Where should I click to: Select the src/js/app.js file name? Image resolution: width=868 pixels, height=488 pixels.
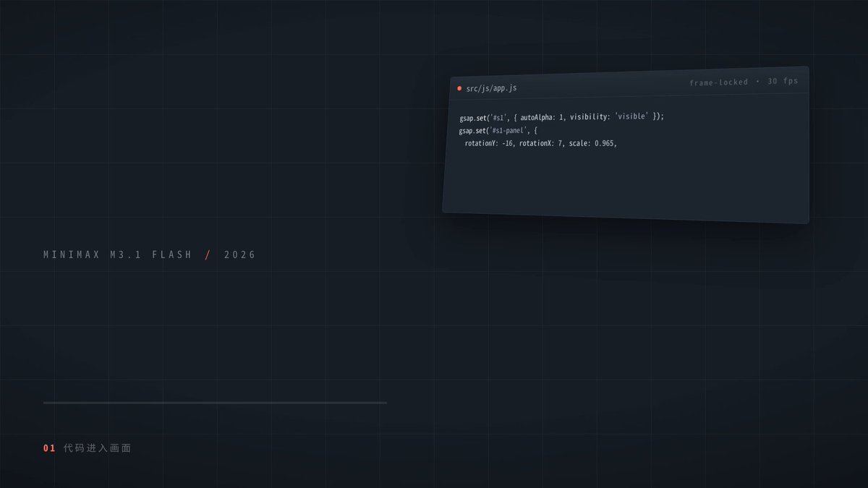click(492, 88)
